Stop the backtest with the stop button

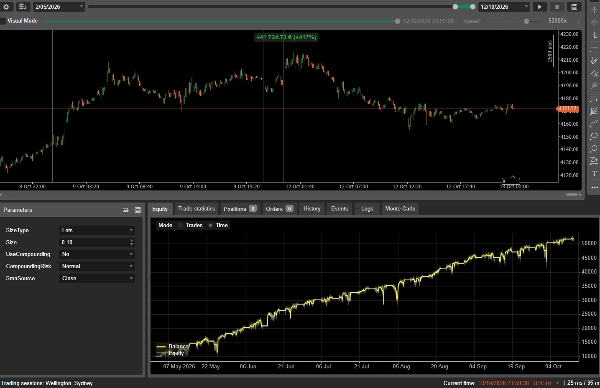(557, 7)
